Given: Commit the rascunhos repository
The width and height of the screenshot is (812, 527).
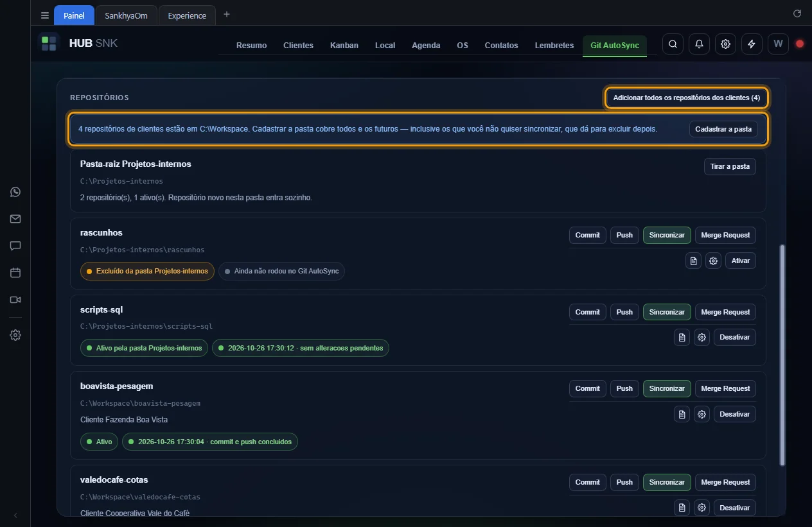Looking at the screenshot, I should click(x=587, y=235).
